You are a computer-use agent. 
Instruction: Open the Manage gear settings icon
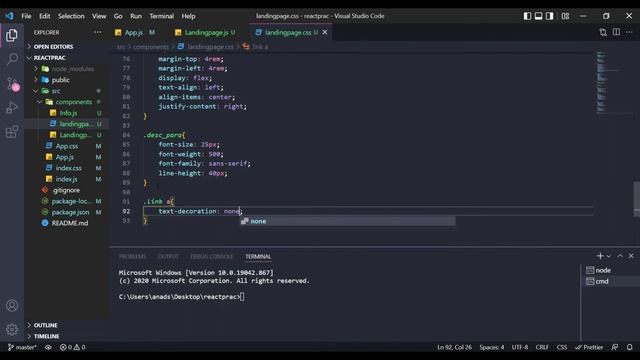pyautogui.click(x=12, y=329)
